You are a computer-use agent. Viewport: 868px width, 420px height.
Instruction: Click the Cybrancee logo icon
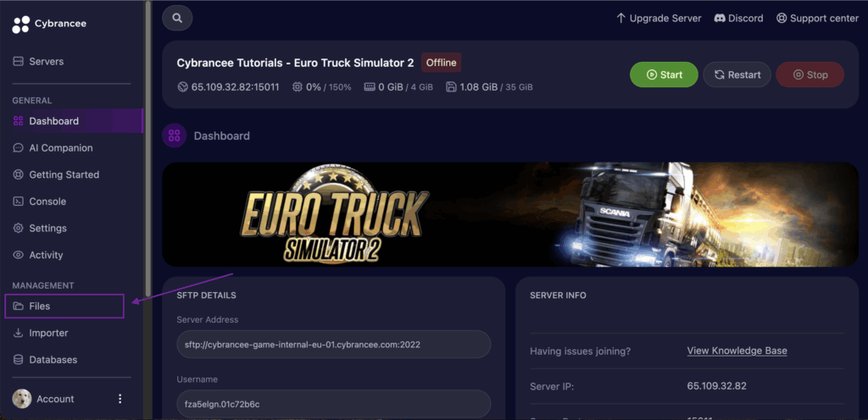click(x=21, y=25)
